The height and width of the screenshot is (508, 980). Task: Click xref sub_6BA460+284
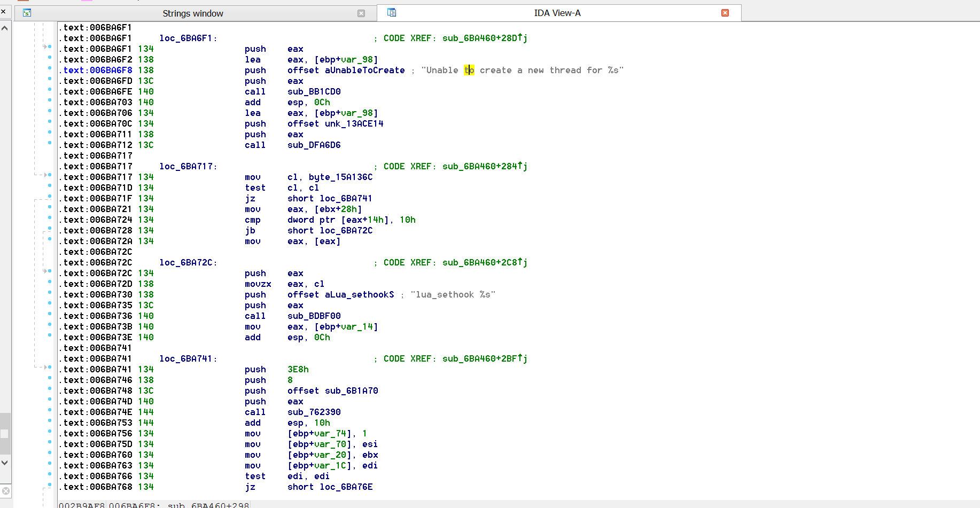(x=480, y=167)
